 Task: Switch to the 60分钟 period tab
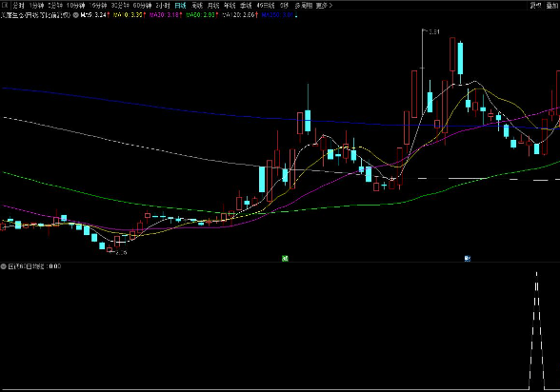click(x=142, y=6)
